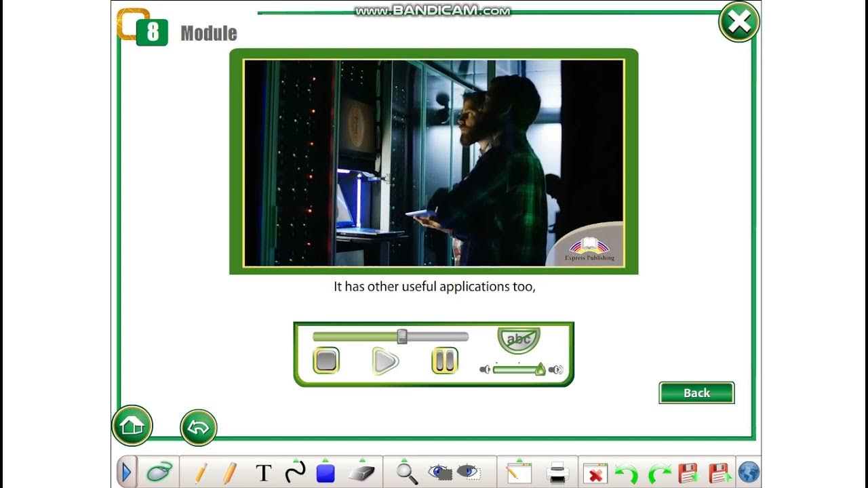The image size is (868, 488).
Task: Click the loud speaker icon
Action: [x=556, y=369]
